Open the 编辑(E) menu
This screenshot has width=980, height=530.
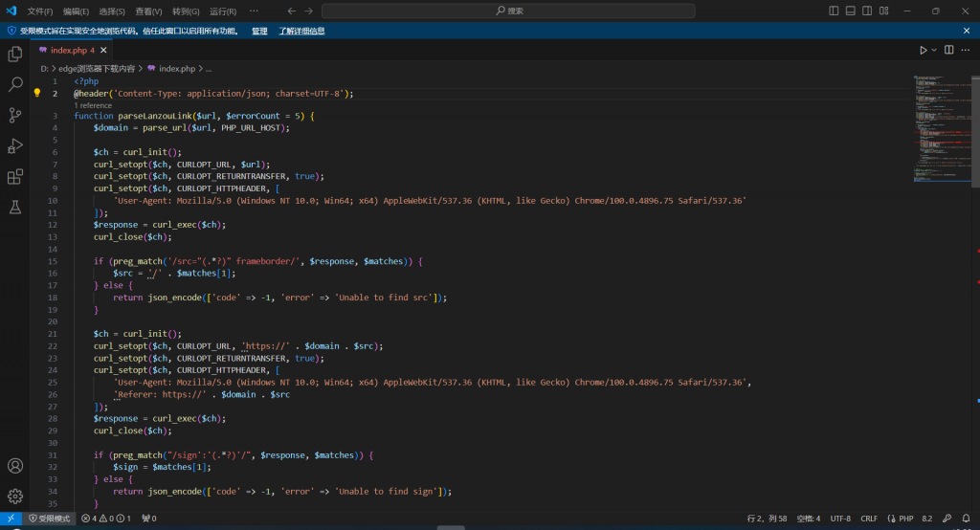click(x=77, y=11)
